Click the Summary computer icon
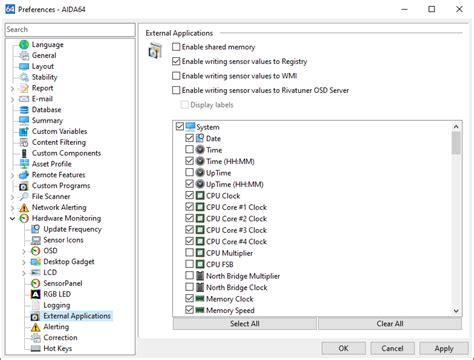This screenshot has width=474, height=360. coord(24,120)
